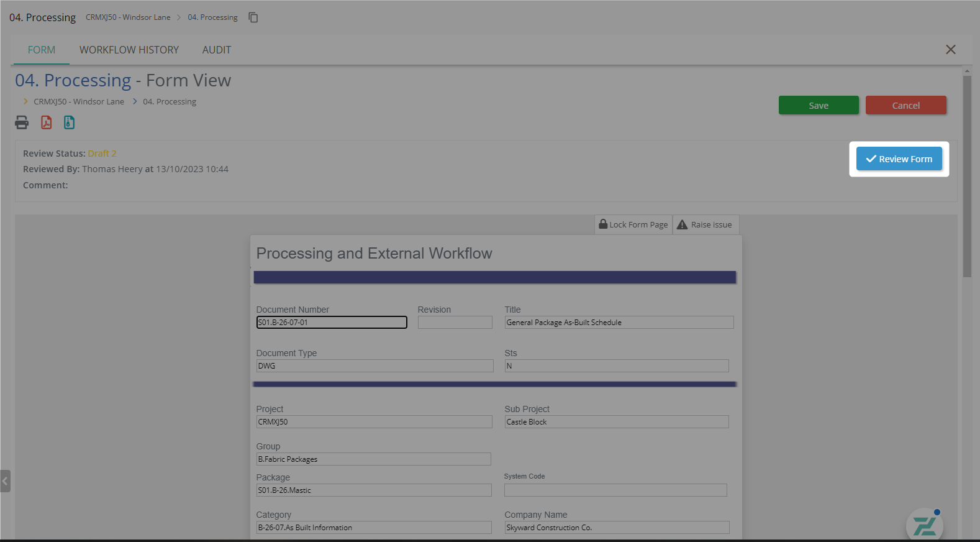Cancel the form editing
The height and width of the screenshot is (542, 980).
point(906,106)
